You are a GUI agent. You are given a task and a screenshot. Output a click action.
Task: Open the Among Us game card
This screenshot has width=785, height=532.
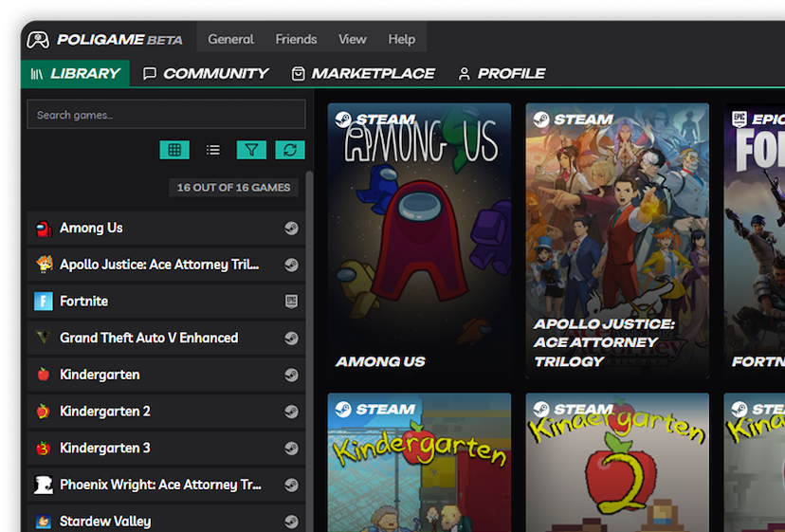tap(420, 241)
